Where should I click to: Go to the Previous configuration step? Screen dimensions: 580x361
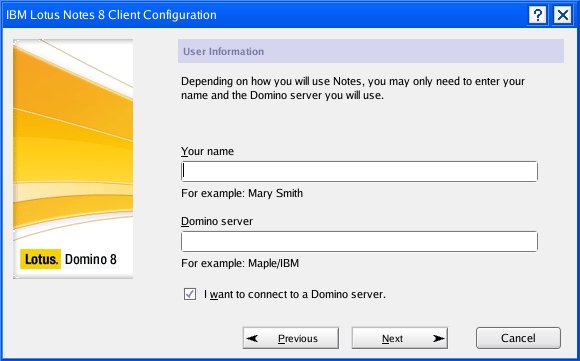click(x=291, y=338)
